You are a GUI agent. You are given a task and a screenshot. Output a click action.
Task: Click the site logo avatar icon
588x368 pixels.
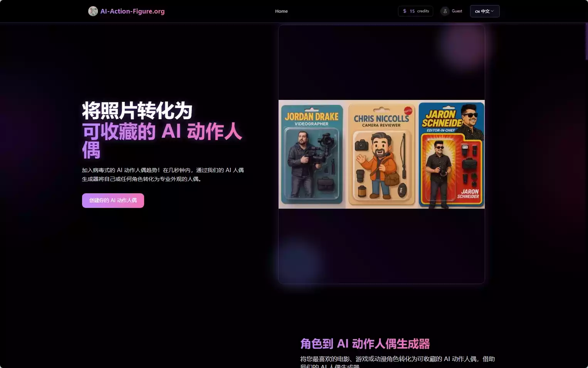coord(93,11)
